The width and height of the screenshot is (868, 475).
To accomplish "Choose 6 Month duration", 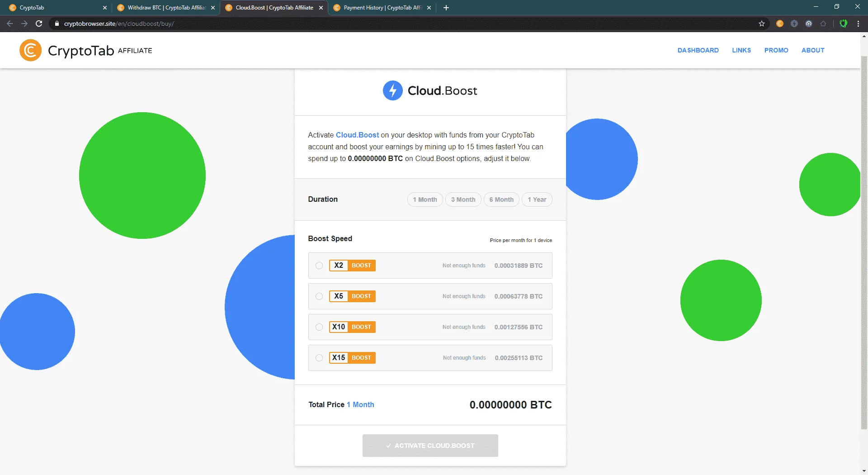I will pyautogui.click(x=501, y=199).
